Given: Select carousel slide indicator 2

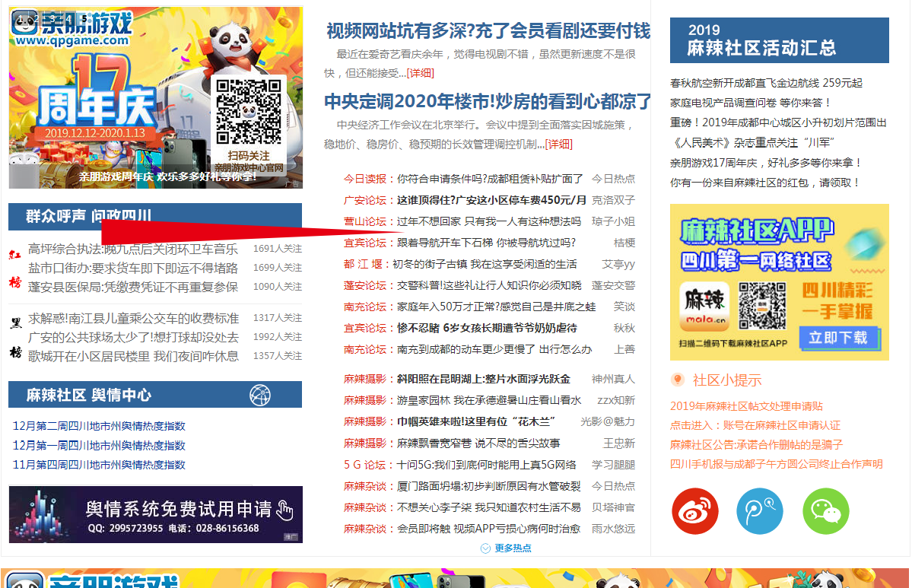Looking at the screenshot, I should click(37, 17).
